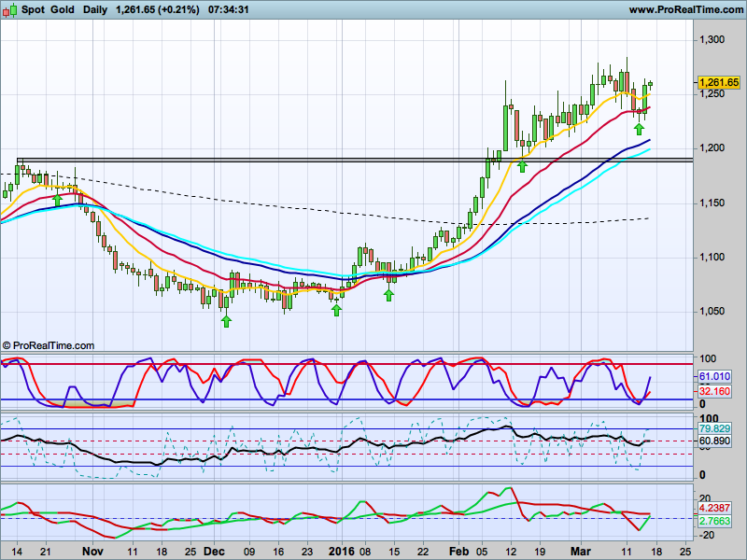
Task: Open the www.ProRealTime.com link
Action: pyautogui.click(x=685, y=9)
